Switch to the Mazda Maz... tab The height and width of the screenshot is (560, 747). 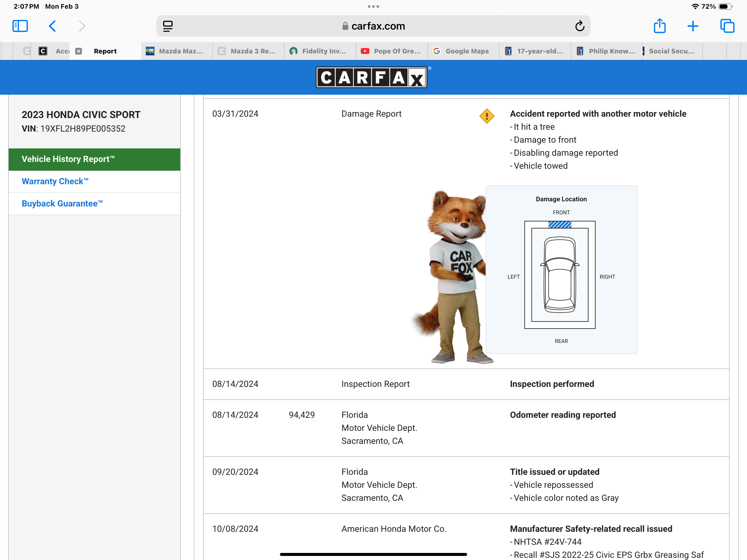pyautogui.click(x=177, y=51)
